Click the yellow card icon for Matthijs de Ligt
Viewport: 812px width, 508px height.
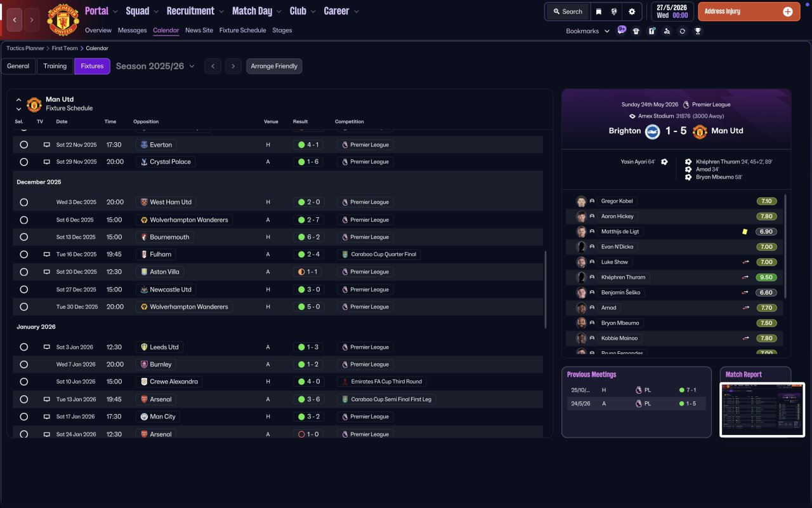click(x=745, y=232)
